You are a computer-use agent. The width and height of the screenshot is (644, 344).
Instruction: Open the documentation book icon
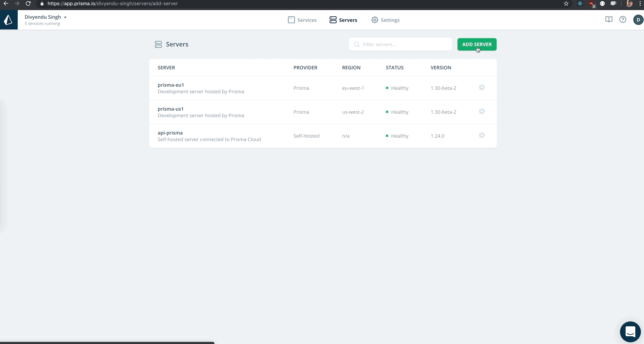click(609, 20)
